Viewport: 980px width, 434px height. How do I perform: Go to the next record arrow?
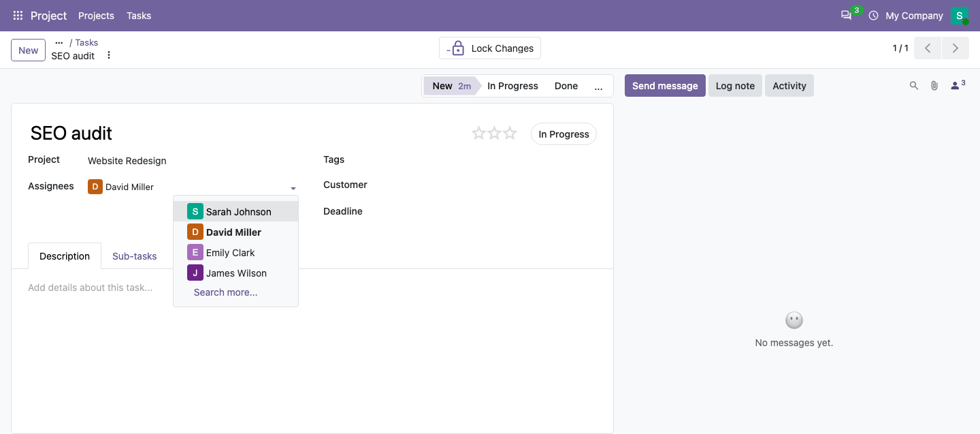[955, 48]
